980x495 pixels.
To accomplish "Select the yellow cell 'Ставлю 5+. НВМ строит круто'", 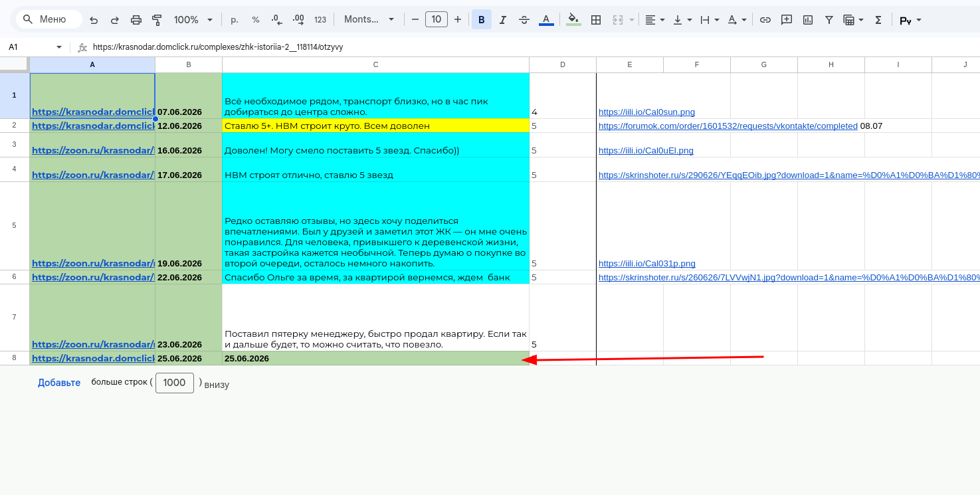I will (x=375, y=126).
